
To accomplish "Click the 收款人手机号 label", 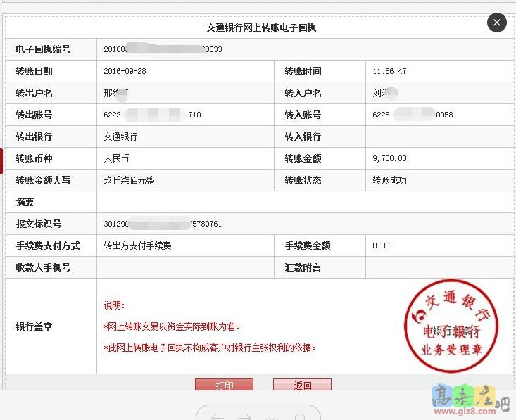I will 43,267.
